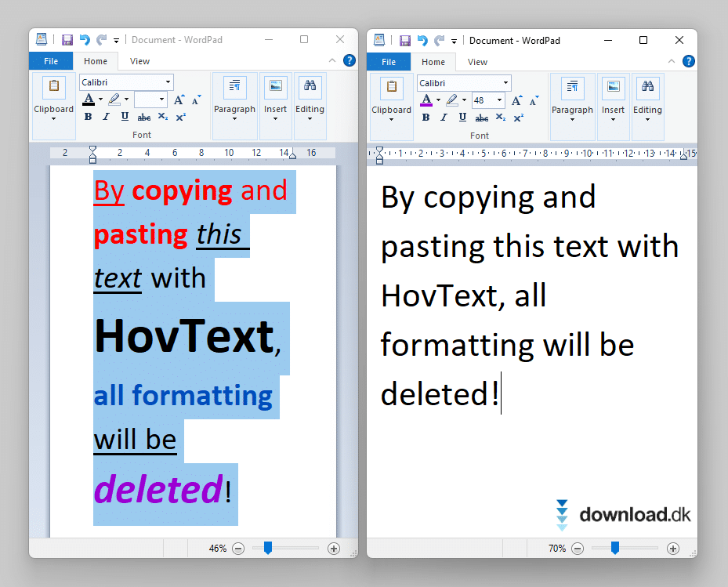
Task: Click font color A swatch in right window
Action: [426, 100]
